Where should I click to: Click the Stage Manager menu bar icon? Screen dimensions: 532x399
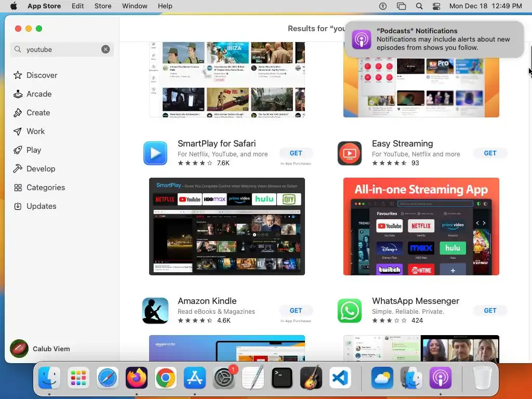click(401, 6)
